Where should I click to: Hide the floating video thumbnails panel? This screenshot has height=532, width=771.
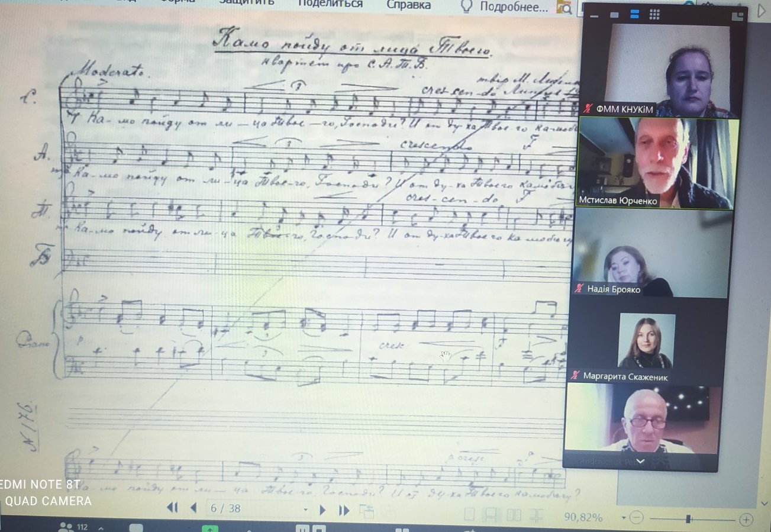coord(593,15)
